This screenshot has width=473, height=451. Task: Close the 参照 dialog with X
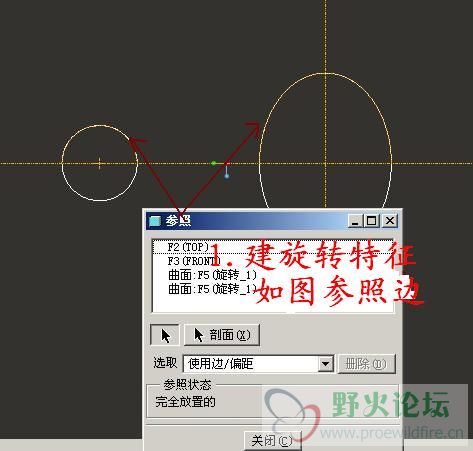coord(390,221)
